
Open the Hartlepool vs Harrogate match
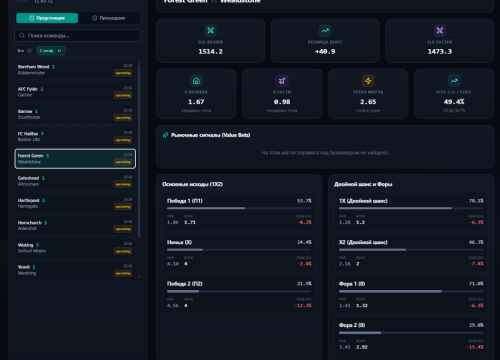75,203
